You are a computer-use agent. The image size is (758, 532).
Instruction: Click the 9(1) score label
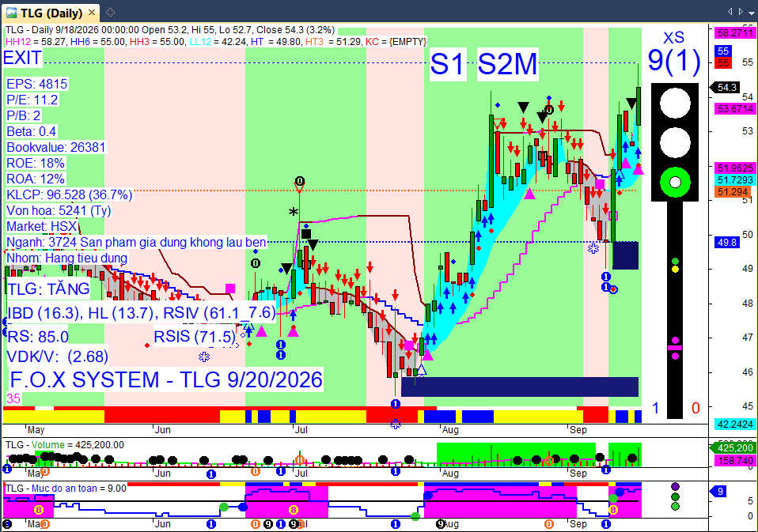pyautogui.click(x=674, y=61)
